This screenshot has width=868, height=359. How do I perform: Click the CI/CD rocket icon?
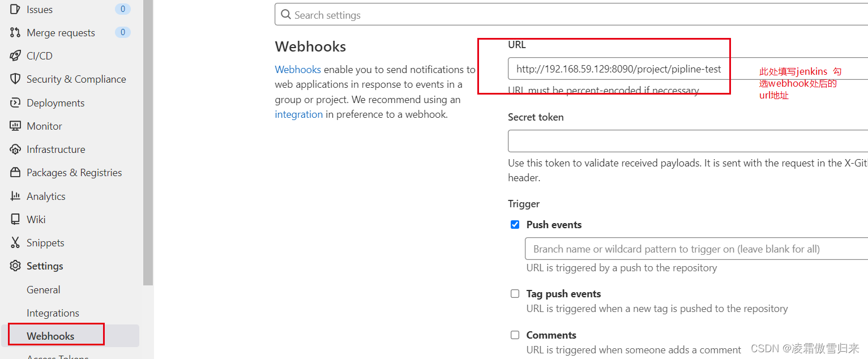click(x=15, y=56)
